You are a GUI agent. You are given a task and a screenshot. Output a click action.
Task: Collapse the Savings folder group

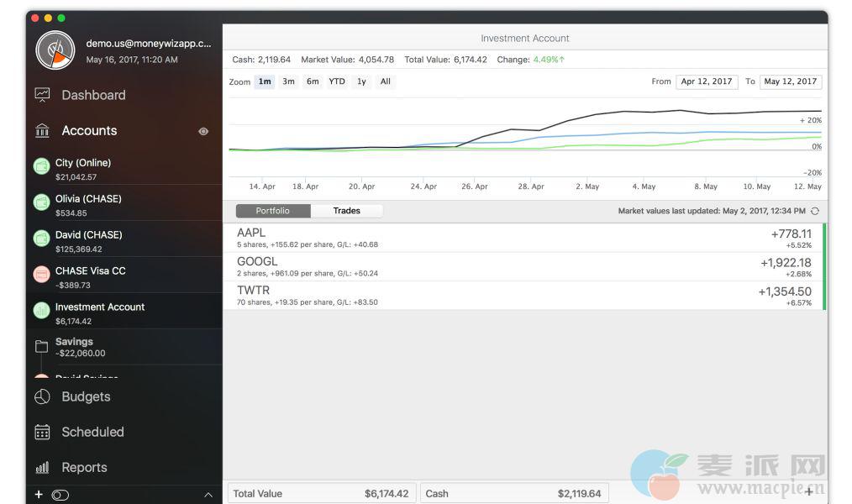41,346
